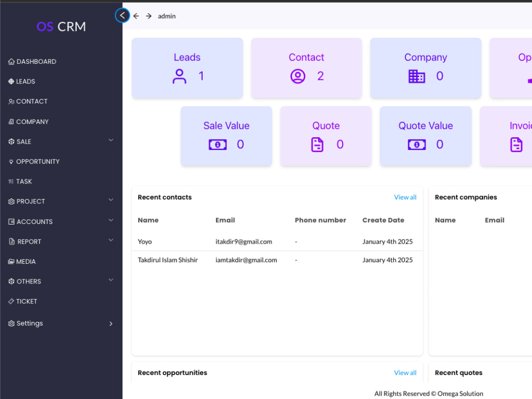This screenshot has height=399, width=532.
Task: Click the Settings gear icon in sidebar
Action: coord(11,323)
